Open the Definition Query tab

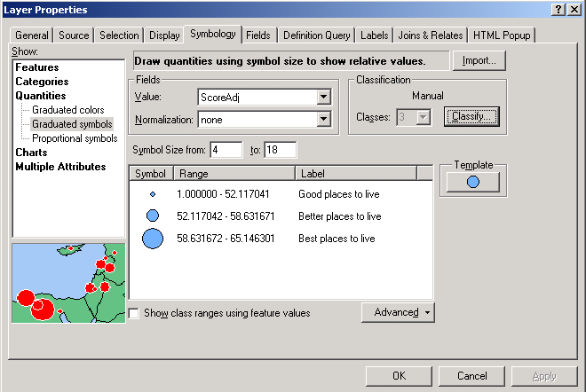(317, 35)
